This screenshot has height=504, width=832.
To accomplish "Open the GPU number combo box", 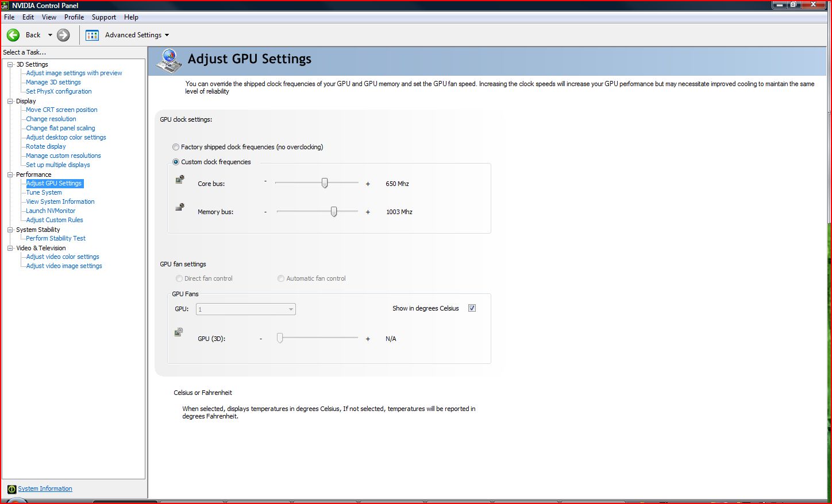I will pyautogui.click(x=246, y=309).
